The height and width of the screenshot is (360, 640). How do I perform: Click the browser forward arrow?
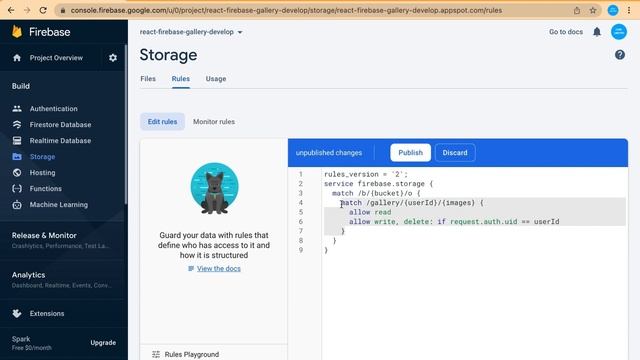click(27, 10)
